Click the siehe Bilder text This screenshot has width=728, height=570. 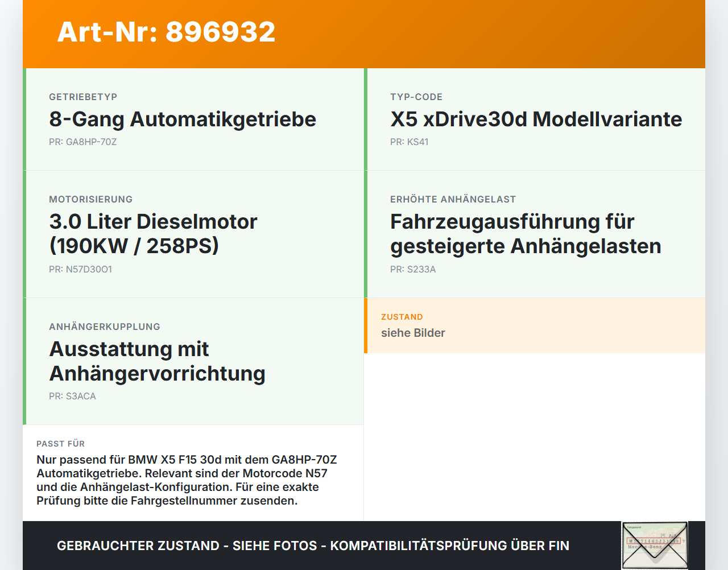[x=413, y=333]
